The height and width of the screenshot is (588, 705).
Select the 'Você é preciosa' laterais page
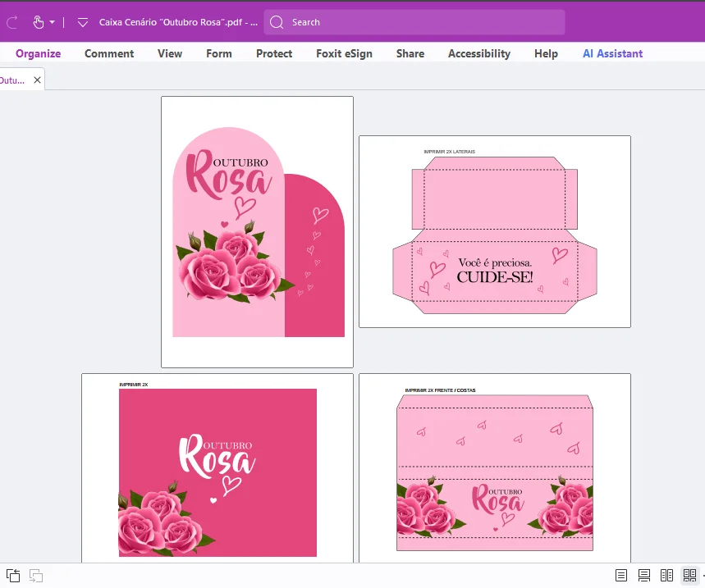click(495, 231)
